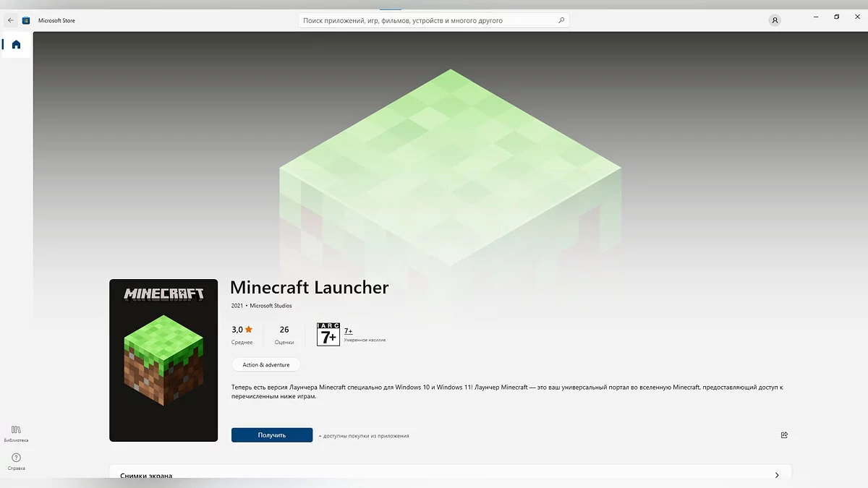Click the IARC 7+ rating badge

coord(328,334)
